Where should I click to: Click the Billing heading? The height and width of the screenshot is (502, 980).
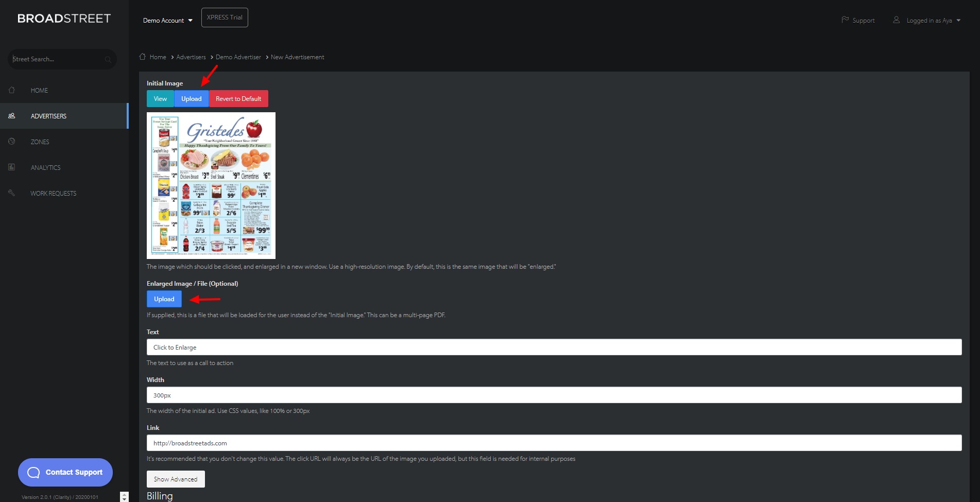[x=160, y=496]
